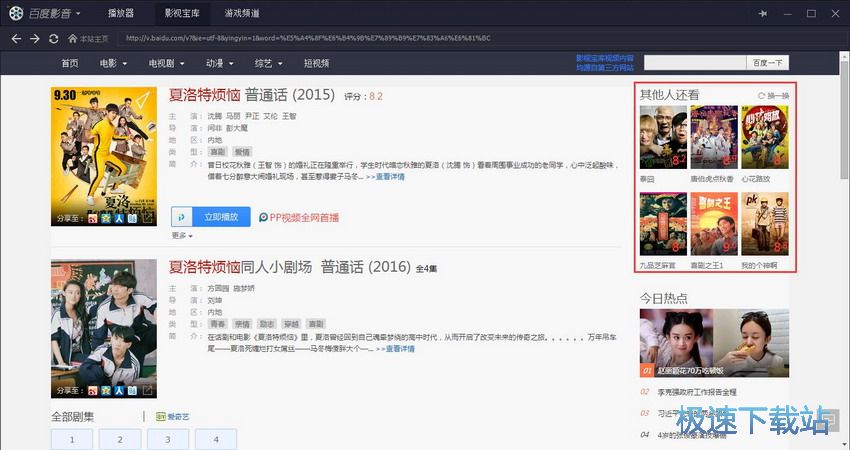Open recommended movie 我的个神啊 thumbnail
The height and width of the screenshot is (450, 850).
[x=765, y=224]
